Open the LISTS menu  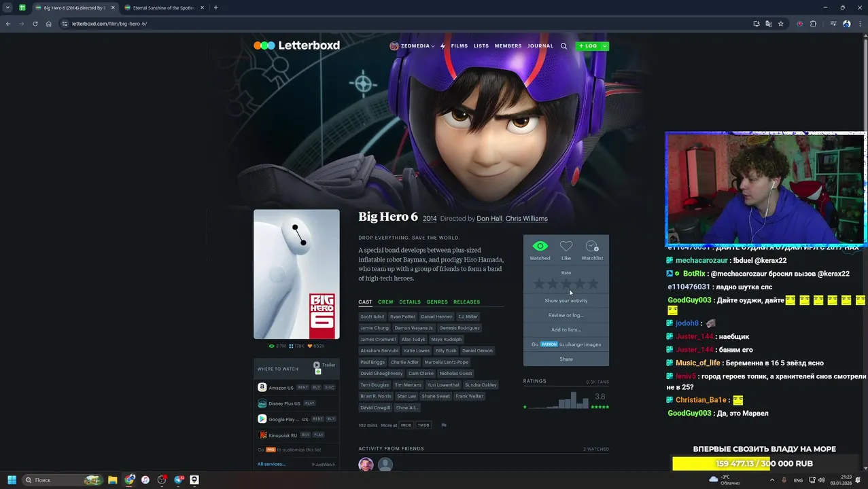click(481, 46)
